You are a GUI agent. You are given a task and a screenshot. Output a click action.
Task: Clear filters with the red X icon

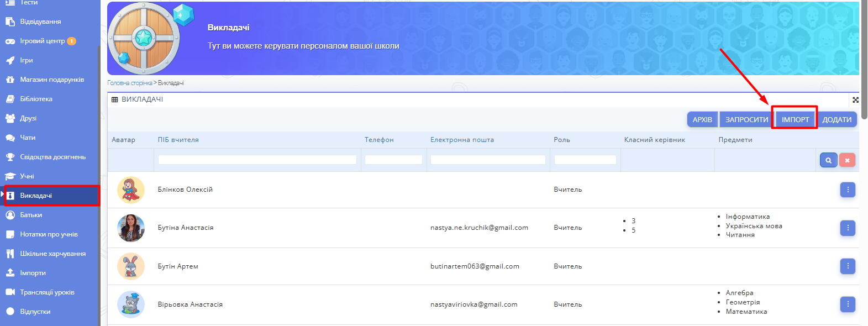(x=847, y=160)
